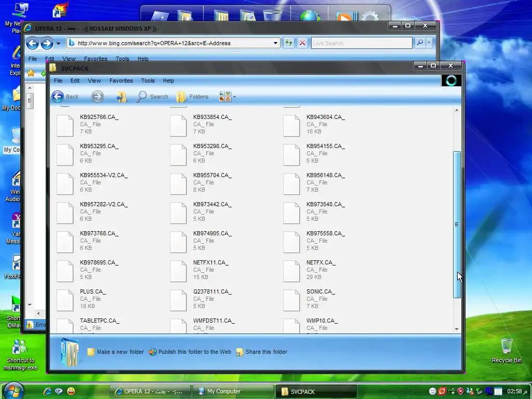Click the KB975558.CA_ file name
Image resolution: width=532 pixels, height=399 pixels.
[x=326, y=234]
